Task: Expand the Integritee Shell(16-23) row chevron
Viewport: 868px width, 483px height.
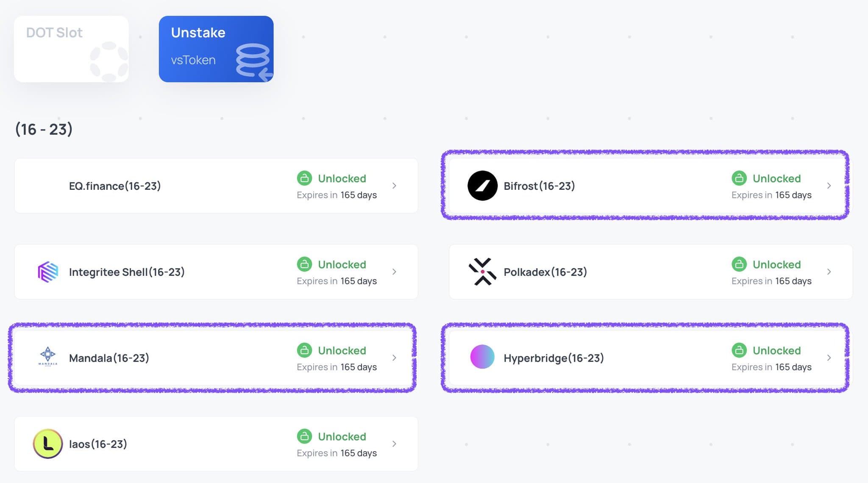Action: pos(395,272)
